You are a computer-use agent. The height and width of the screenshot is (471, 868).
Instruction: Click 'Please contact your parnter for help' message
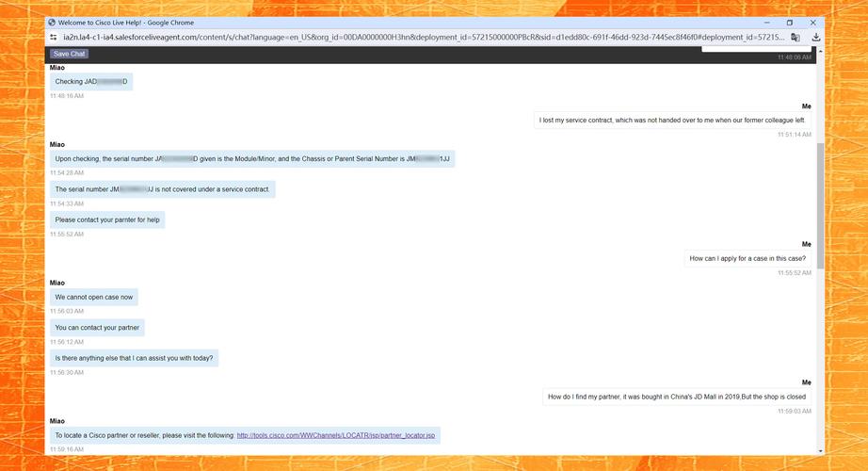click(x=107, y=220)
